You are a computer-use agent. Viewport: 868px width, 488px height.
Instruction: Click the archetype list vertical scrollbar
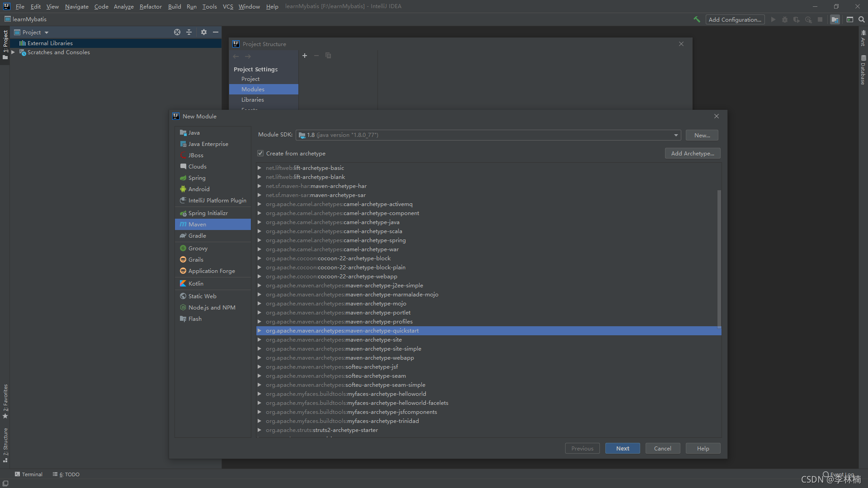tap(719, 259)
